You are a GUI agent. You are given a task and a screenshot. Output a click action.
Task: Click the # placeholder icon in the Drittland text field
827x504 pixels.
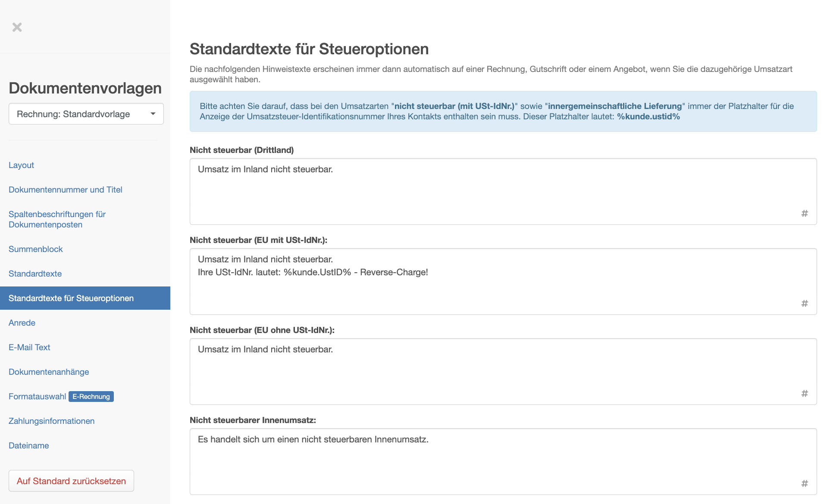click(805, 213)
